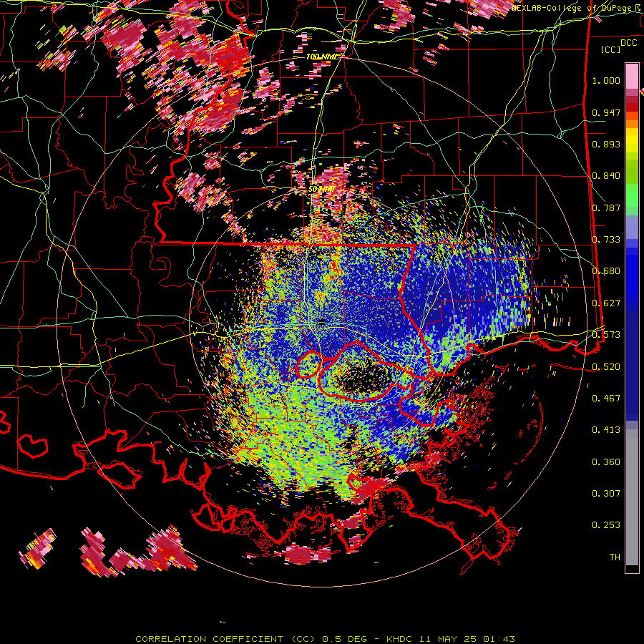Click the 0.787 scale value
644x644 pixels.
tap(606, 208)
